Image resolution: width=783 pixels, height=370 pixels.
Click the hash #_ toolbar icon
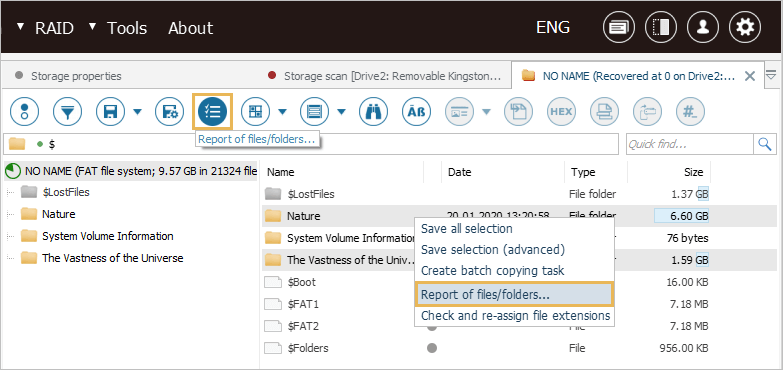coord(691,111)
